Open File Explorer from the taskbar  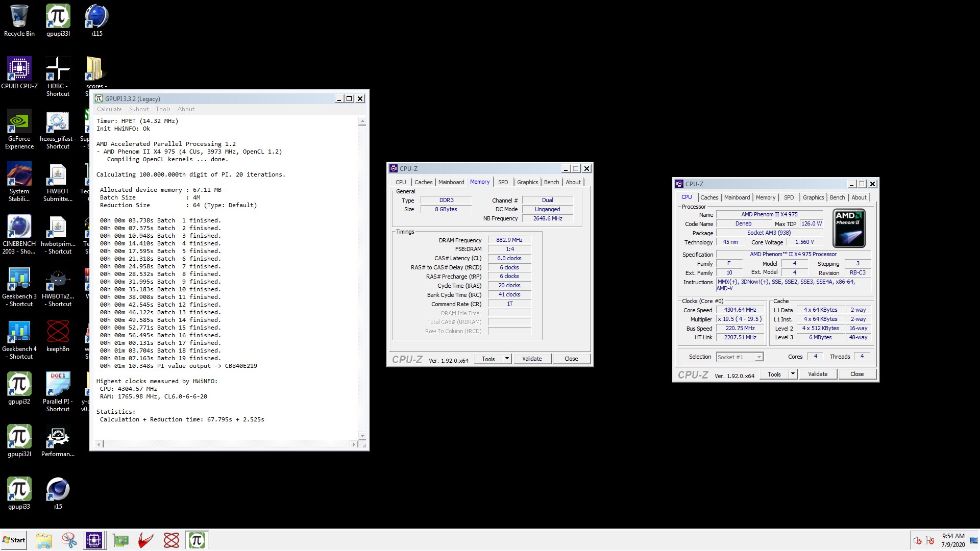pyautogui.click(x=44, y=540)
